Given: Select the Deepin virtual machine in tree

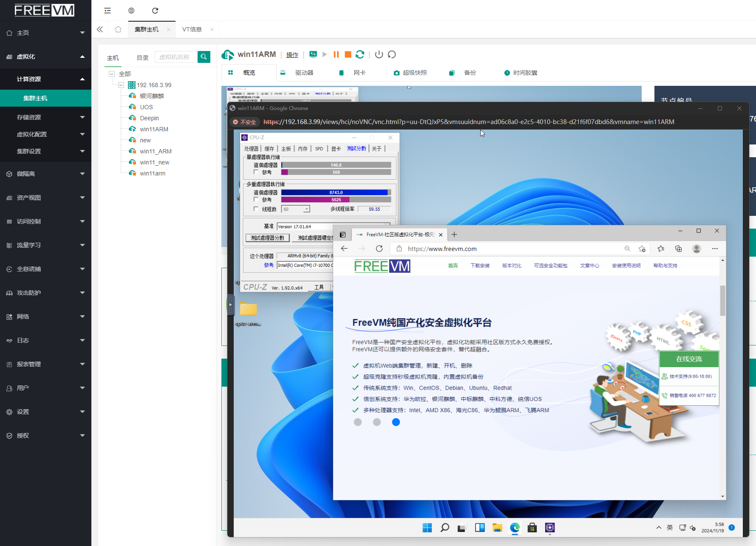Looking at the screenshot, I should [x=149, y=118].
